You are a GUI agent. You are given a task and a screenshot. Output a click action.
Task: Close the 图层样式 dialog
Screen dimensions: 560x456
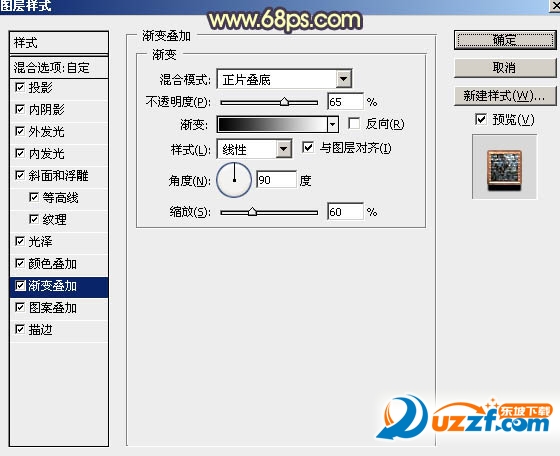(555, 6)
